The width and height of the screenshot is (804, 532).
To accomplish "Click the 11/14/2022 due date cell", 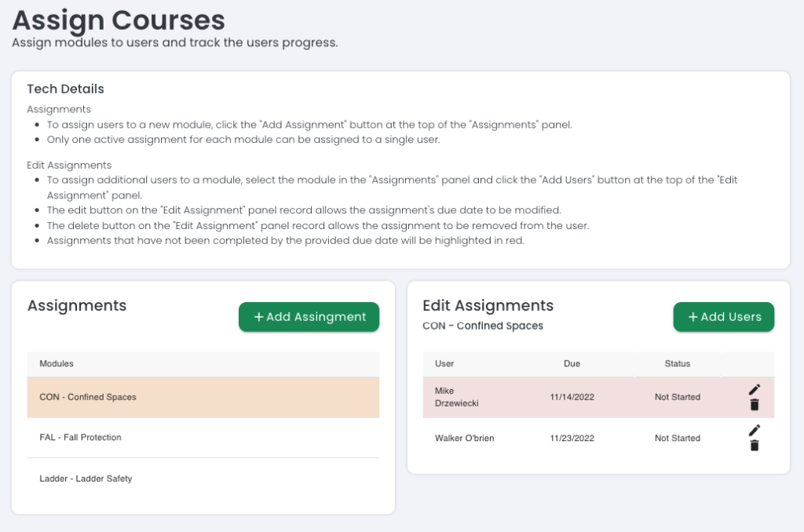I will click(572, 397).
